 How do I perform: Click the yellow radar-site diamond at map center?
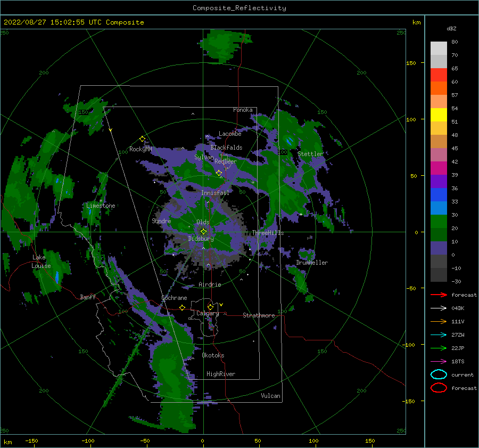[x=203, y=232]
